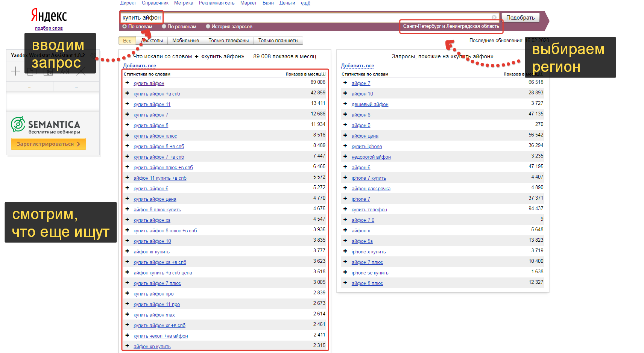Switch to the 'Только телефоны' tab

[x=229, y=41]
